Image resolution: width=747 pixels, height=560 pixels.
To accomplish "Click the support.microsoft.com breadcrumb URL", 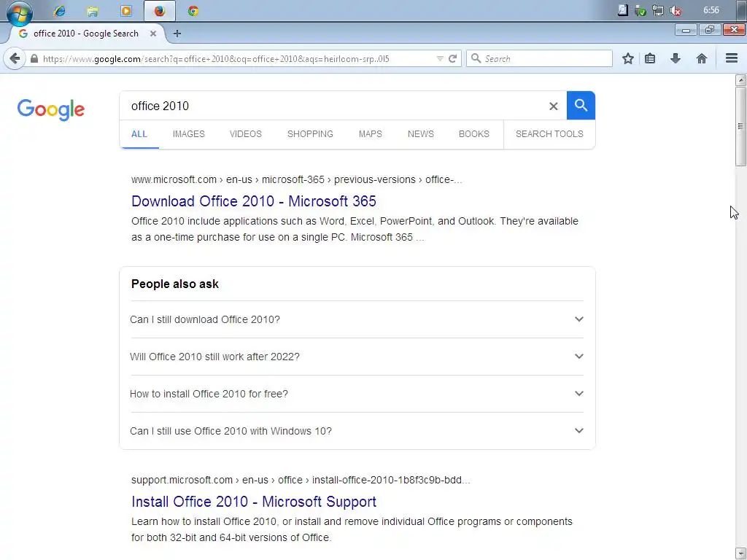I will (301, 480).
